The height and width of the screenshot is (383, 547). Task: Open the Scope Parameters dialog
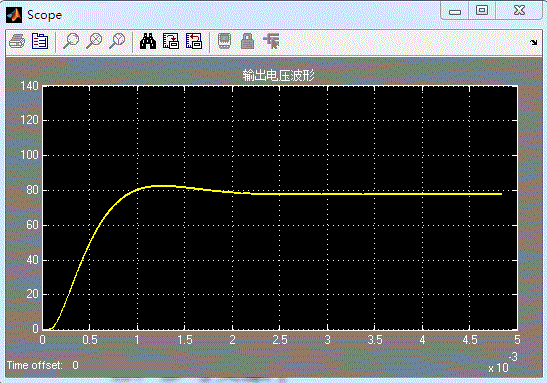[x=40, y=41]
